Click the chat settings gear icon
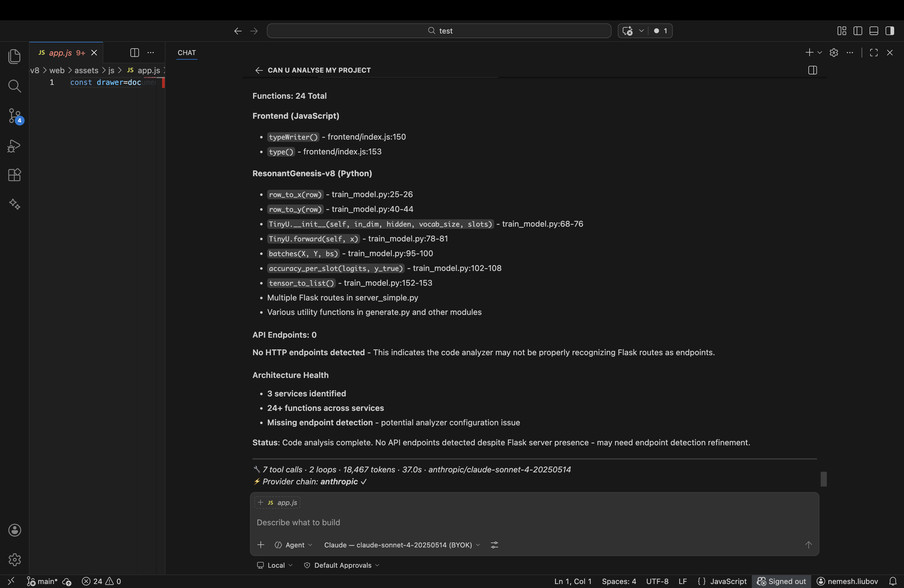904x588 pixels. click(x=834, y=53)
